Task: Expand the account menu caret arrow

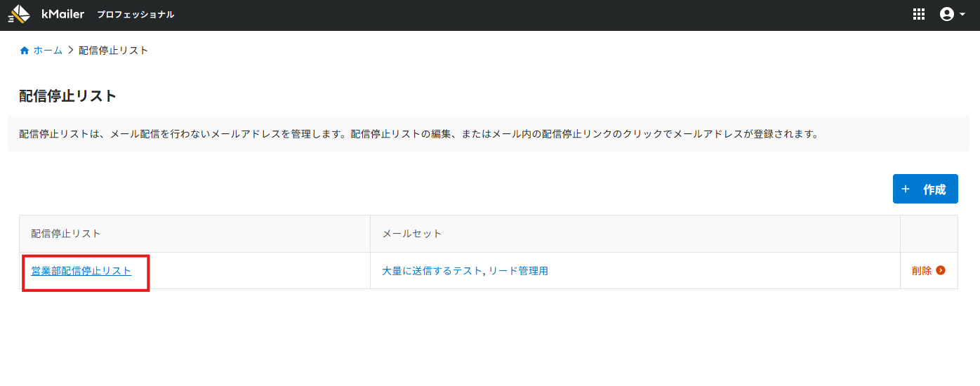Action: [962, 15]
